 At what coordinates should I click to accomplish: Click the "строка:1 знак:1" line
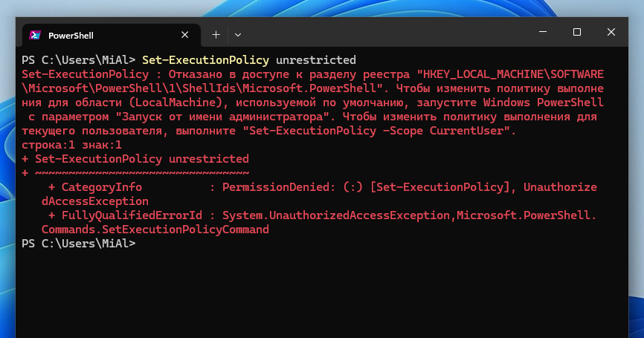tap(71, 145)
